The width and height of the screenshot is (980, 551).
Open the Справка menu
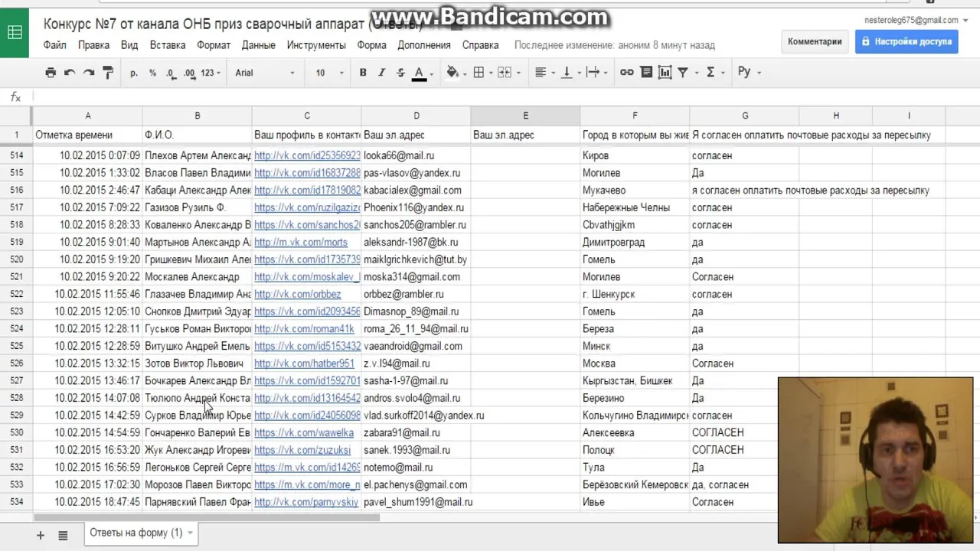480,45
